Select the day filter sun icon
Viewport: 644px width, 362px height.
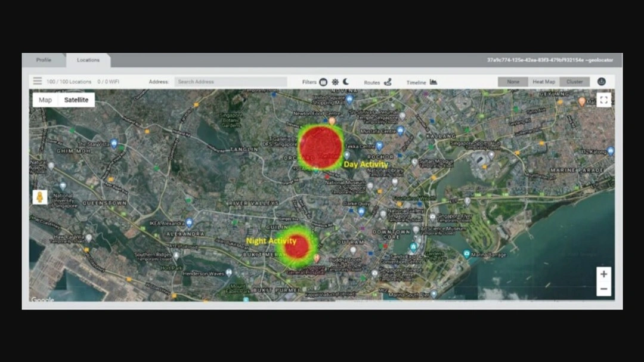click(335, 82)
